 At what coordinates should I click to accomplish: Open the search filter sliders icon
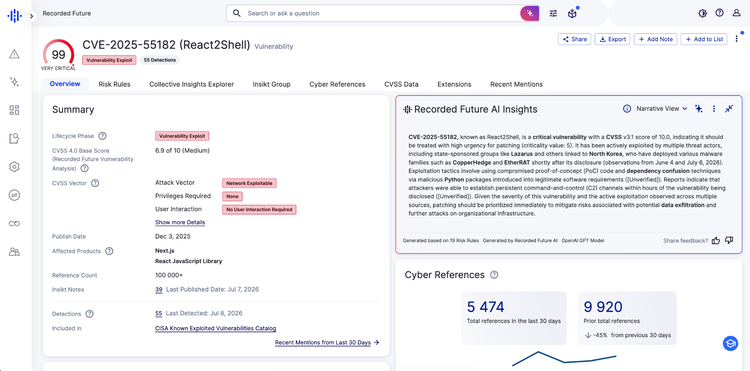coord(553,13)
